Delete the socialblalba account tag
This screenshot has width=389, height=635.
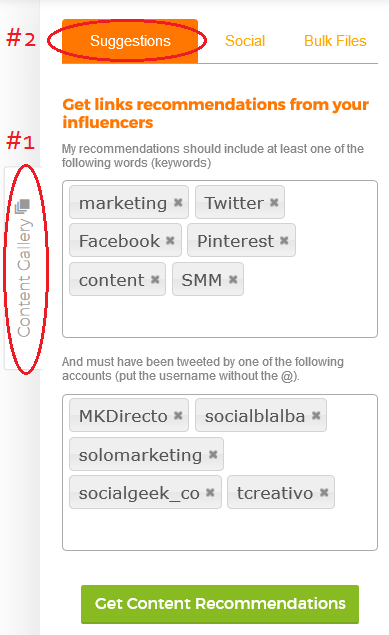coord(316,415)
